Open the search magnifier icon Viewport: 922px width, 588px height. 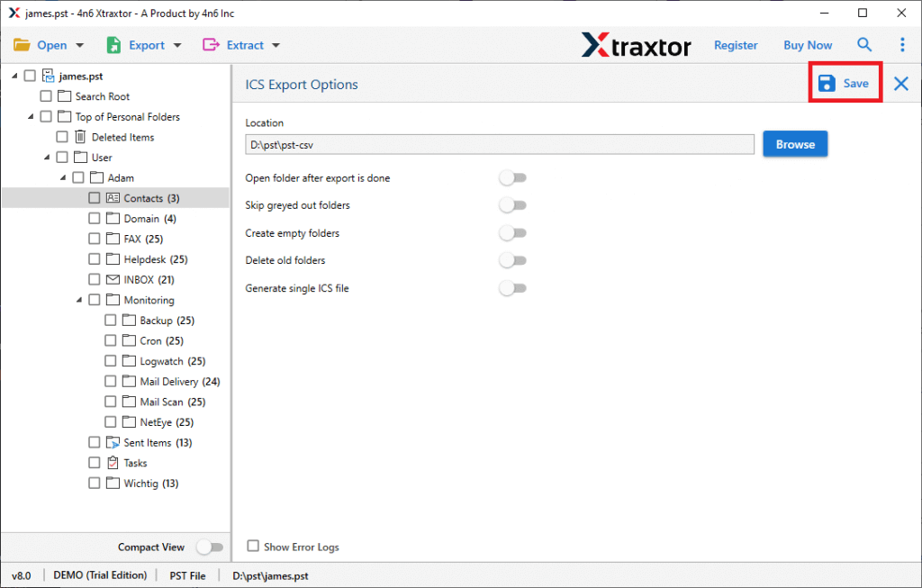coord(863,45)
